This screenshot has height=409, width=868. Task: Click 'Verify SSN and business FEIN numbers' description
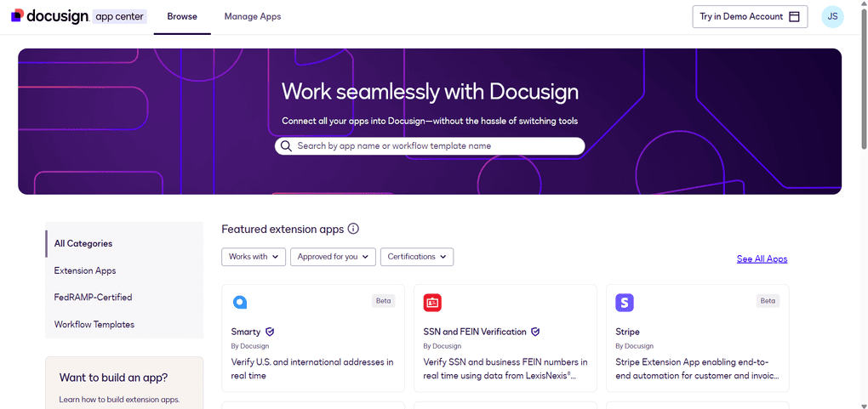tap(505, 368)
